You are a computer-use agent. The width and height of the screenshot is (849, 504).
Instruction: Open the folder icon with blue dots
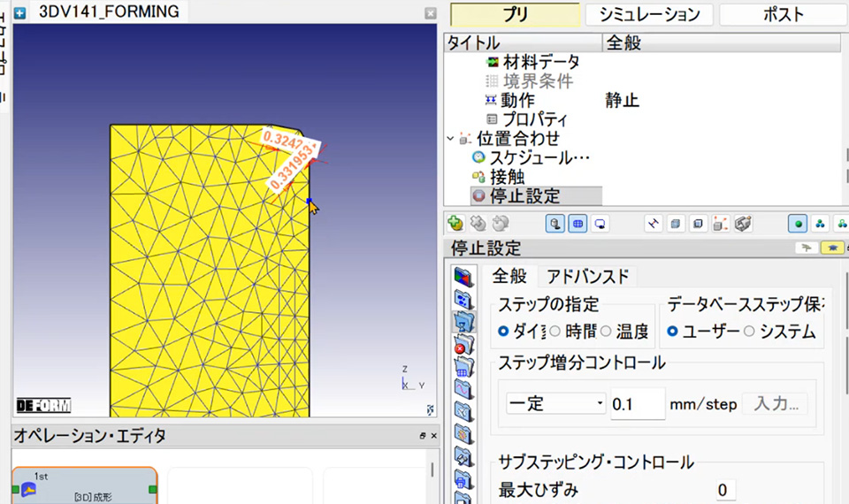[x=463, y=300]
